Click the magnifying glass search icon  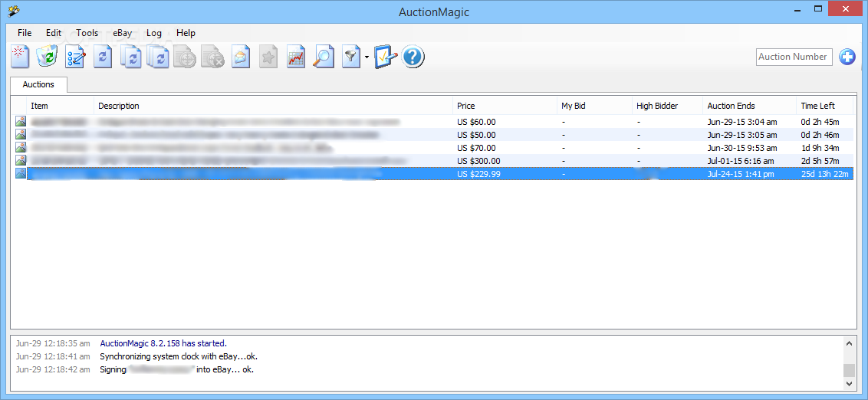[324, 57]
